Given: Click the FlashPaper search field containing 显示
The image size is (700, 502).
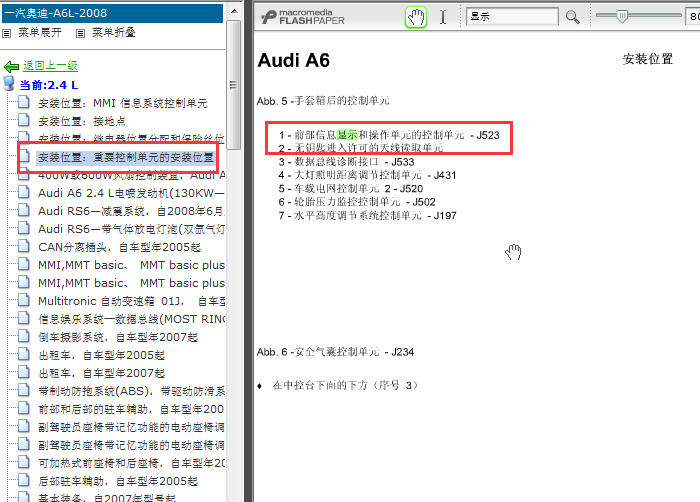Looking at the screenshot, I should 512,17.
